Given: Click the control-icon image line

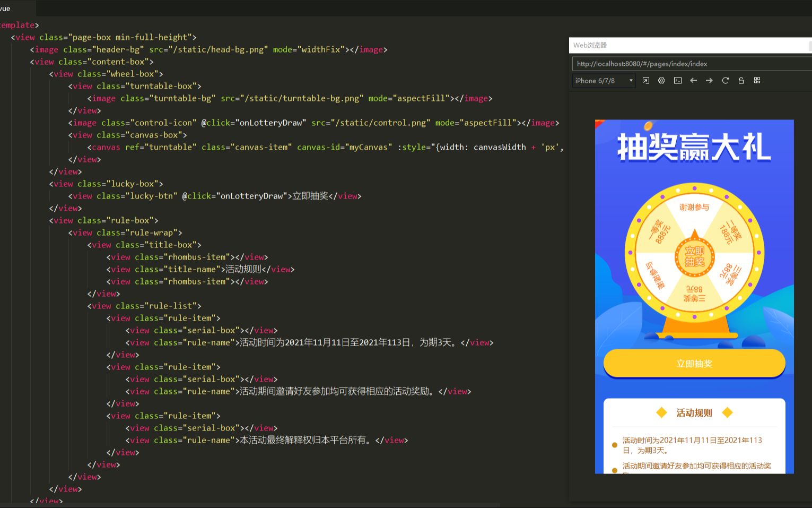Looking at the screenshot, I should [313, 123].
